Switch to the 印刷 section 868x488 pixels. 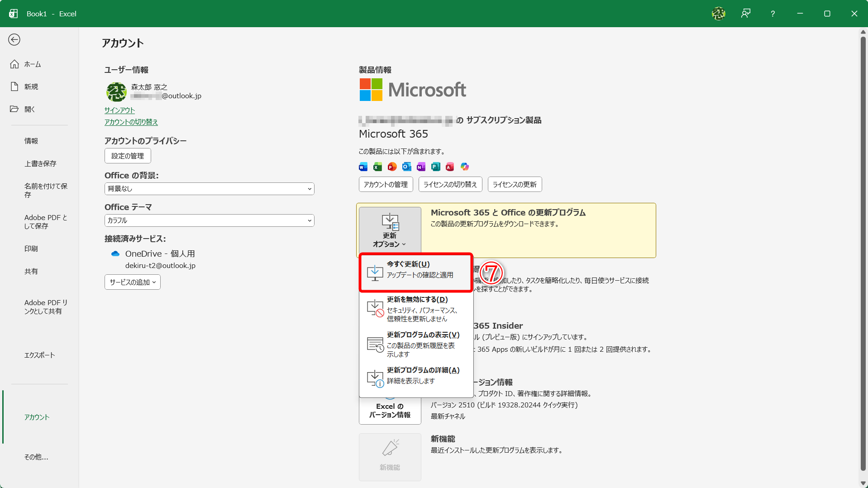tap(31, 248)
